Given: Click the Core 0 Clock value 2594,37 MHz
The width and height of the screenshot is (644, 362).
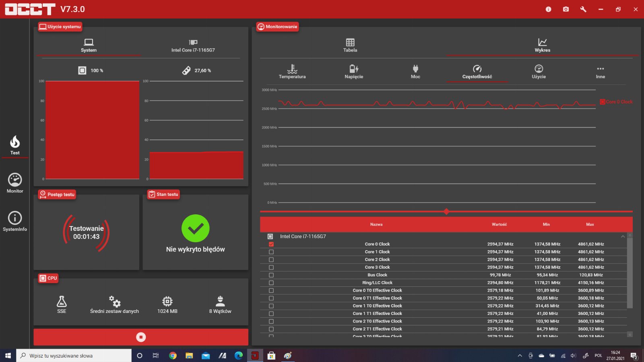Looking at the screenshot, I should (500, 244).
